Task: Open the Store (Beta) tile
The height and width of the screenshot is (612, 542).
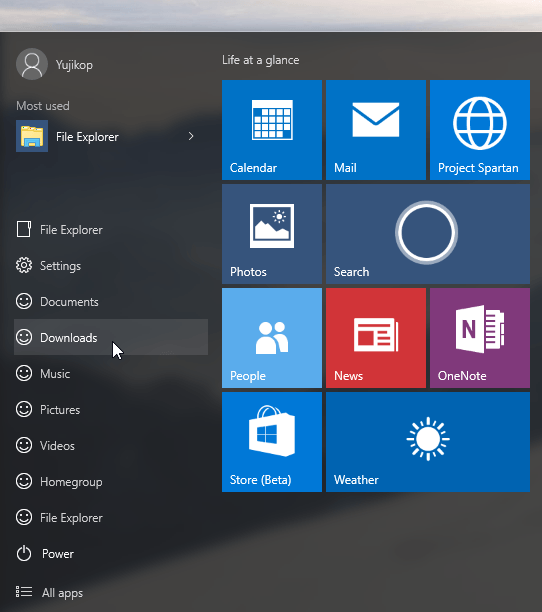Action: pyautogui.click(x=272, y=442)
